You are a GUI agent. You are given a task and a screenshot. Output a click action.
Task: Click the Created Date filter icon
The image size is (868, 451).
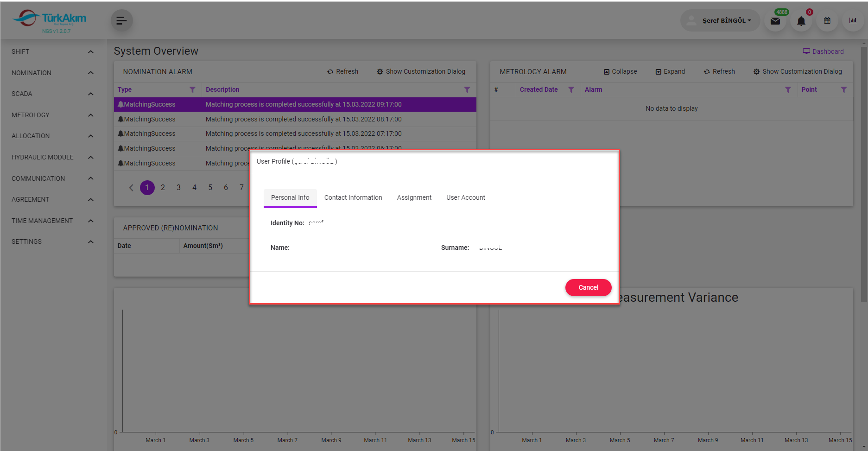click(571, 89)
